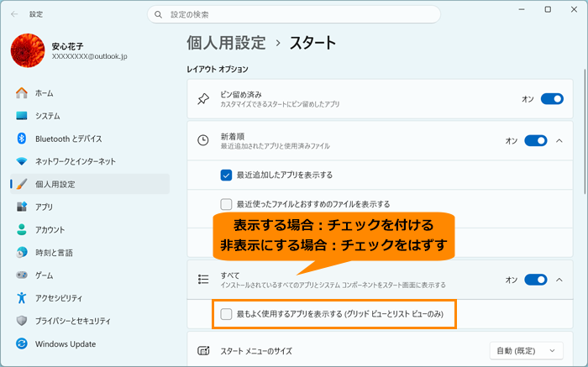This screenshot has width=588, height=367.
Task: Click the アカウント person icon
Action: 22,229
